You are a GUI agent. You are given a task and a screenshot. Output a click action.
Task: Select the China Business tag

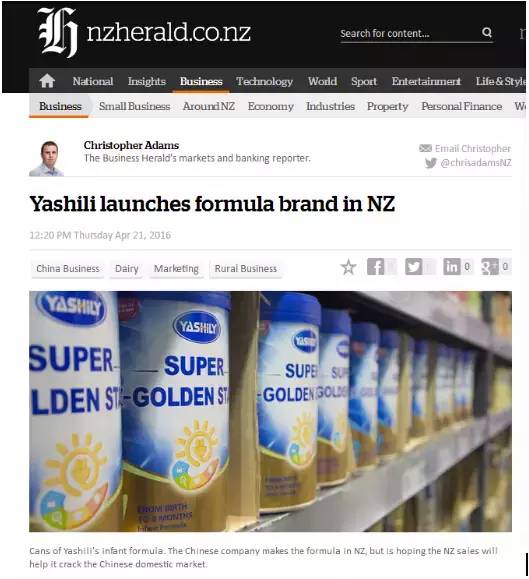(x=68, y=269)
